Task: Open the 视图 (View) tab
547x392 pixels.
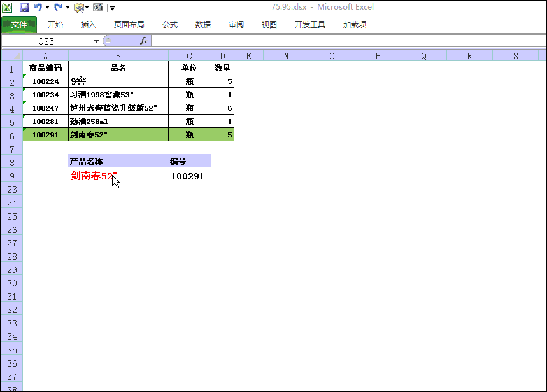Action: click(269, 24)
